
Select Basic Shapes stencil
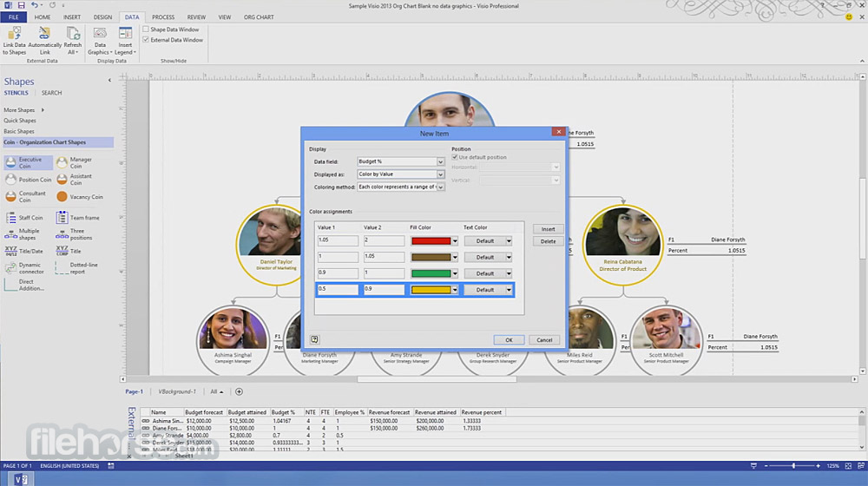click(x=19, y=132)
